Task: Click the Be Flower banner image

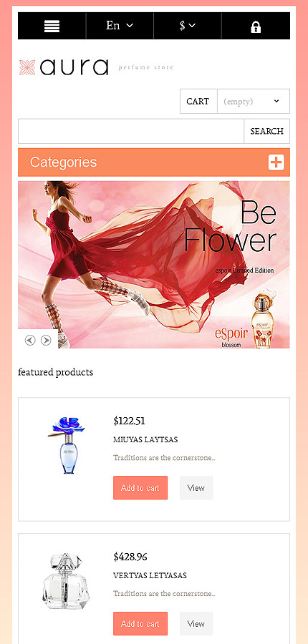Action: pos(154,265)
